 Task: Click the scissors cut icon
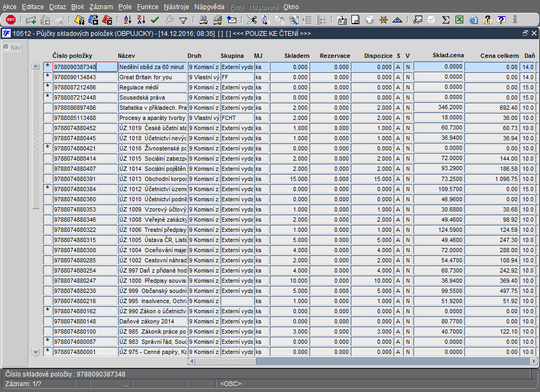pyautogui.click(x=252, y=20)
